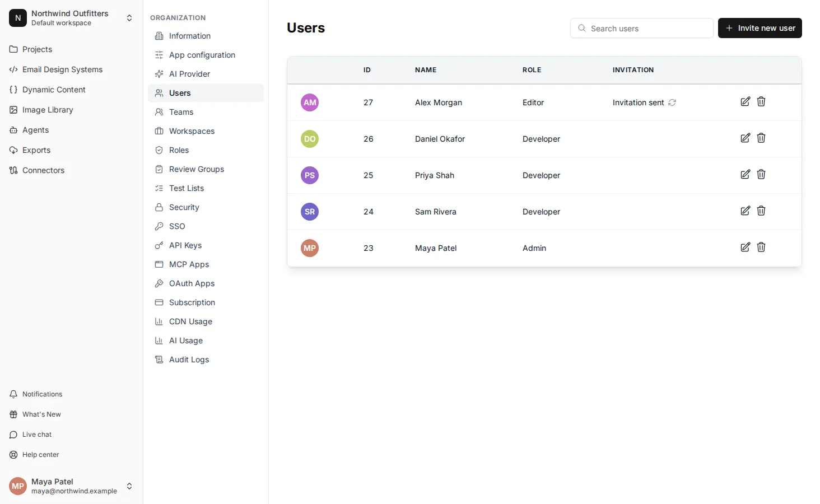The image size is (820, 504).
Task: Navigate to Agents
Action: pyautogui.click(x=72, y=130)
